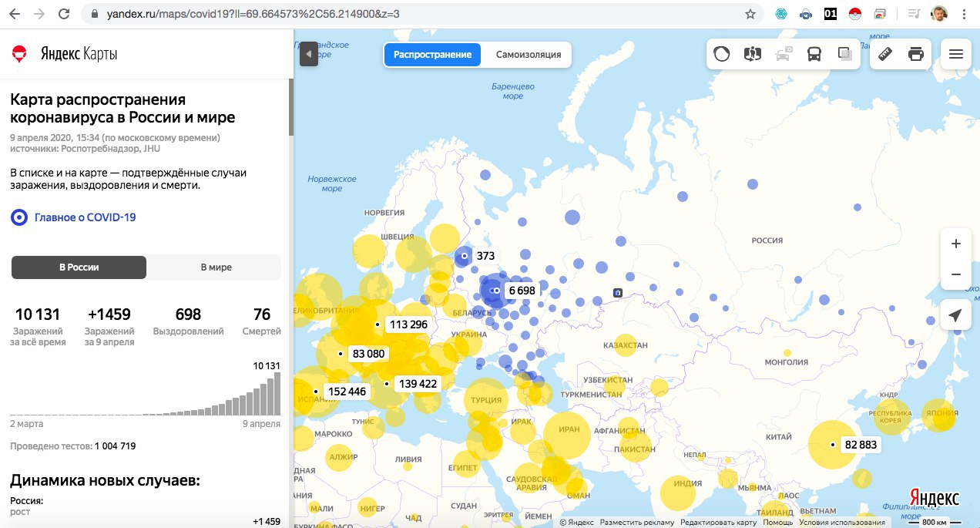The width and height of the screenshot is (980, 528).
Task: Click the Динамика новых случаев heading
Action: pos(105,481)
